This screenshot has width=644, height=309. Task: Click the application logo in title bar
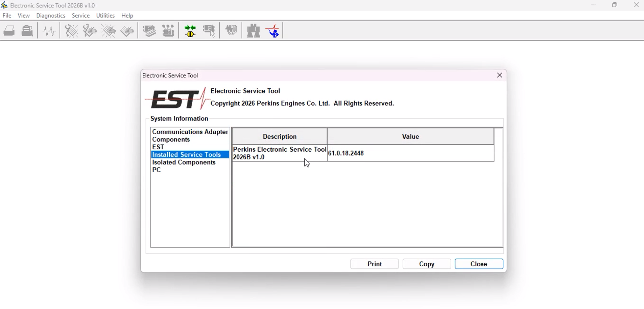(4, 5)
